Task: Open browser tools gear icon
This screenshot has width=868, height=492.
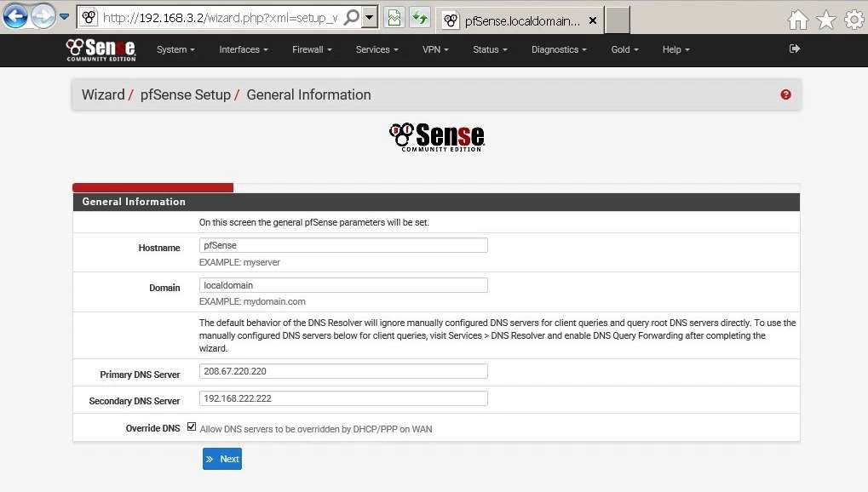Action: coord(854,20)
